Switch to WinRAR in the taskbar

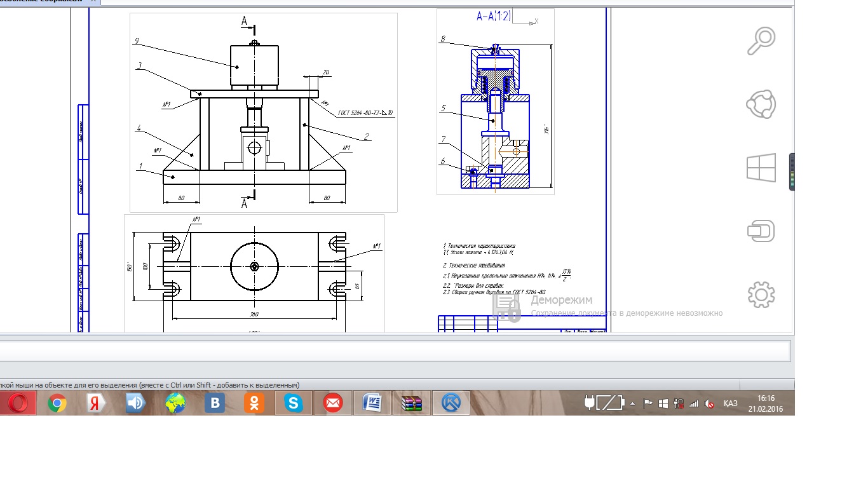[412, 403]
